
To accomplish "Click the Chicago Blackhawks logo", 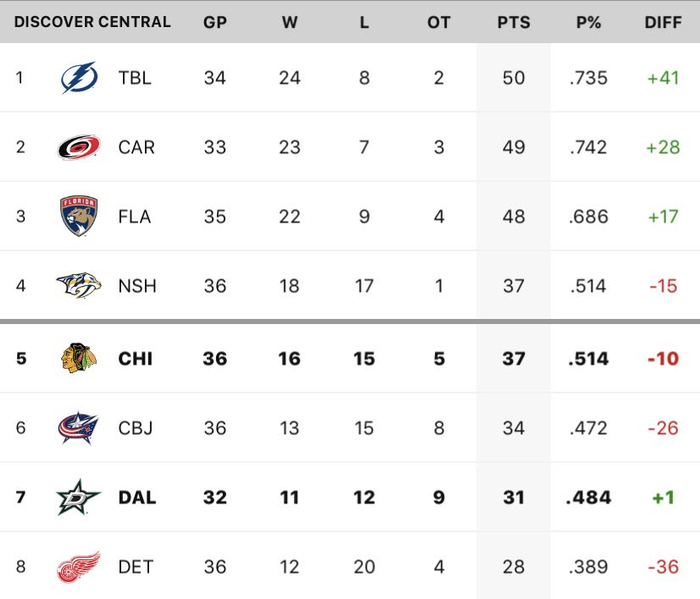I will coord(78,358).
